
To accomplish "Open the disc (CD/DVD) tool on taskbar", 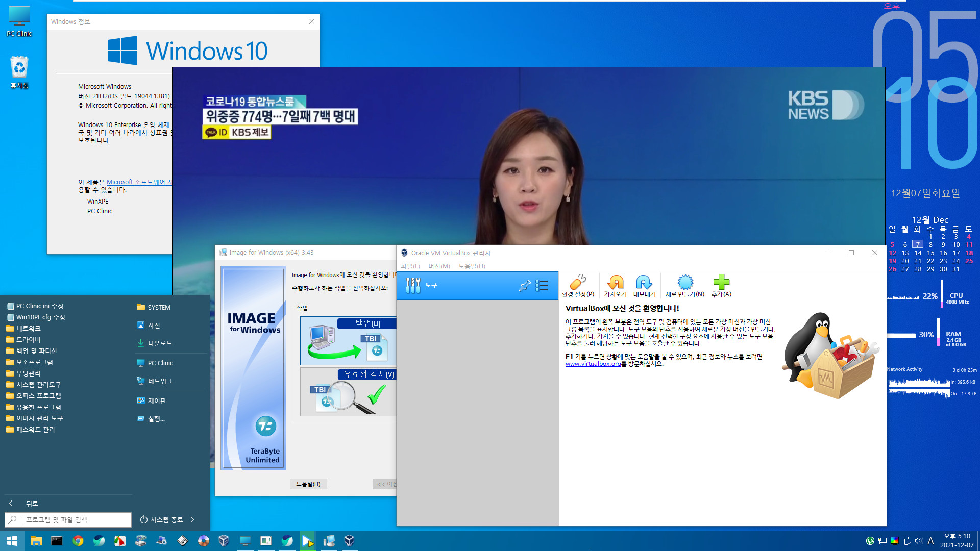I will tap(203, 541).
